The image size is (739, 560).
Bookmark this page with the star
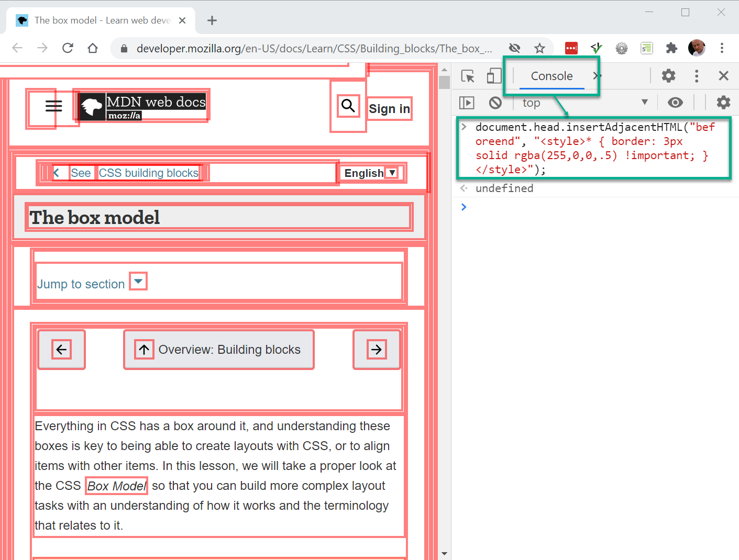pyautogui.click(x=540, y=48)
